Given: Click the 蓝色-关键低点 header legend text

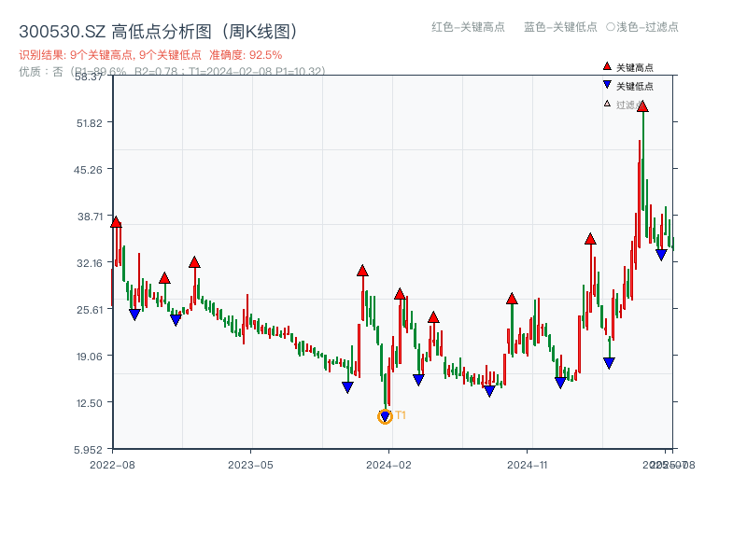Looking at the screenshot, I should pos(560,27).
